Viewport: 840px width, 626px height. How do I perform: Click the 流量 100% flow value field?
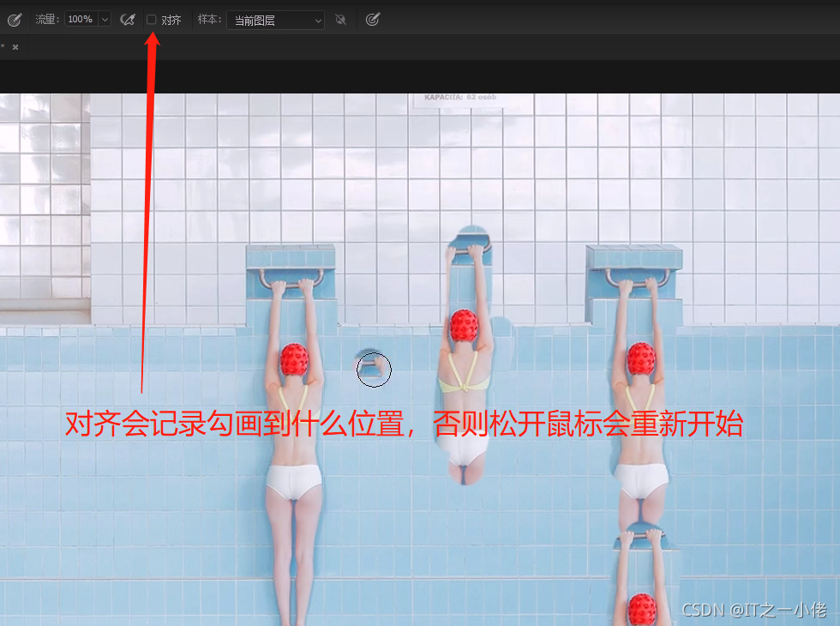point(81,19)
